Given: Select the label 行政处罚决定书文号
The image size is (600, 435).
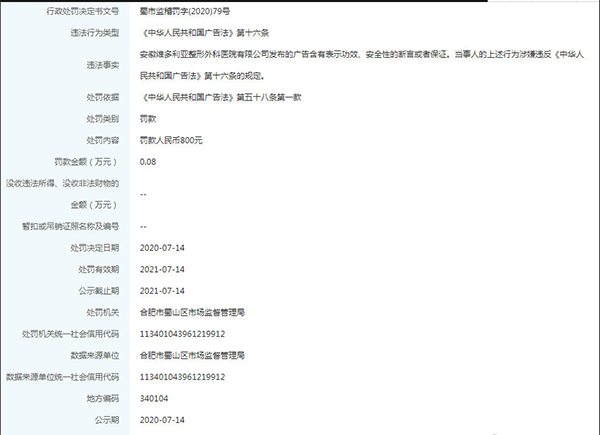Looking at the screenshot, I should click(x=83, y=11).
